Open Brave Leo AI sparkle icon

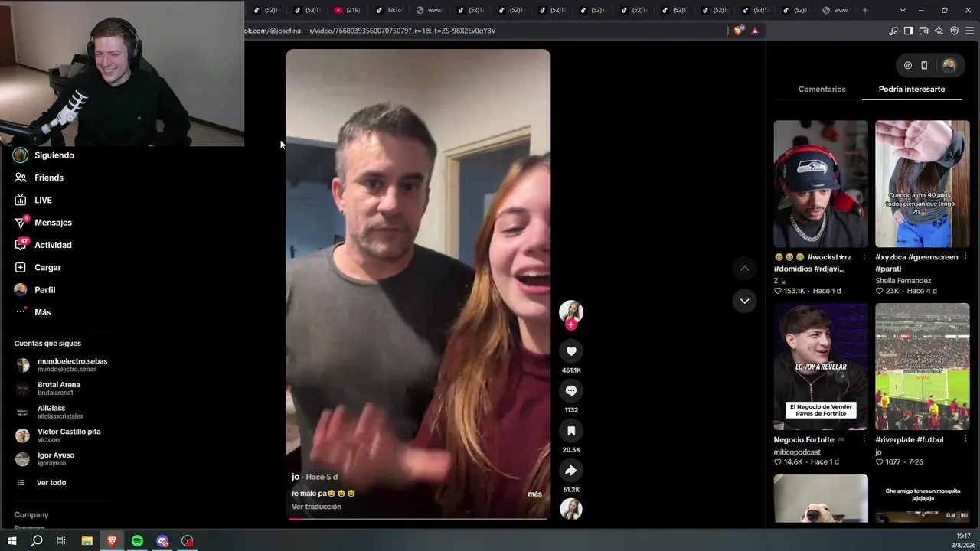tap(939, 31)
